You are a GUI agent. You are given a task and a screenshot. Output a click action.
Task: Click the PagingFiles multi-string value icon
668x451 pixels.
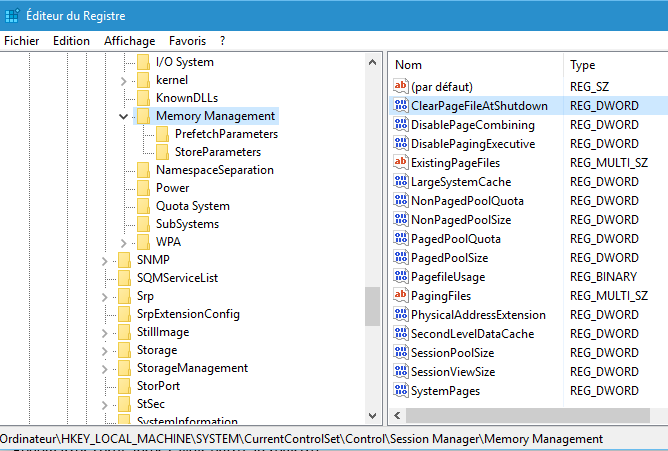[400, 296]
